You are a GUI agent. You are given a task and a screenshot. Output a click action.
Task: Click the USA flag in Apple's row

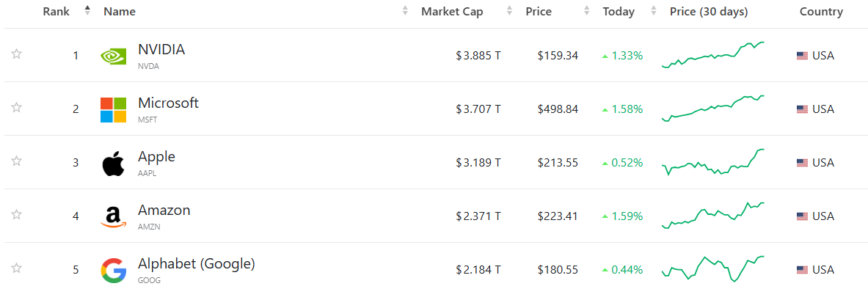coord(802,163)
